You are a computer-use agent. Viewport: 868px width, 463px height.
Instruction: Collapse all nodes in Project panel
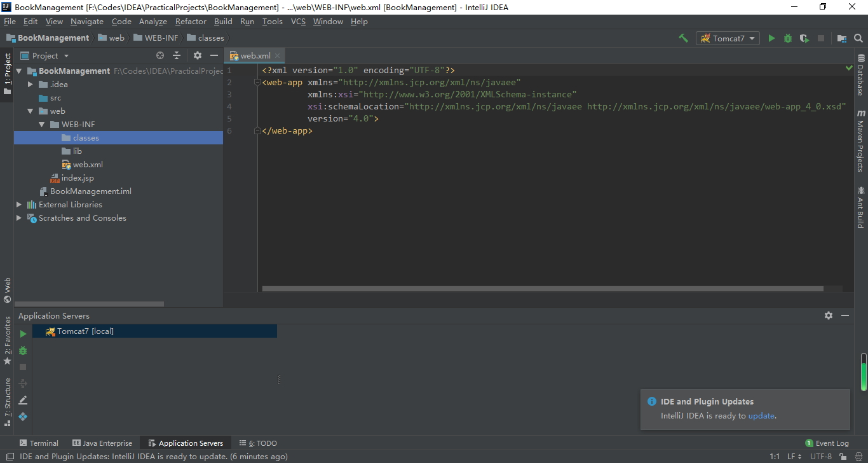[177, 55]
